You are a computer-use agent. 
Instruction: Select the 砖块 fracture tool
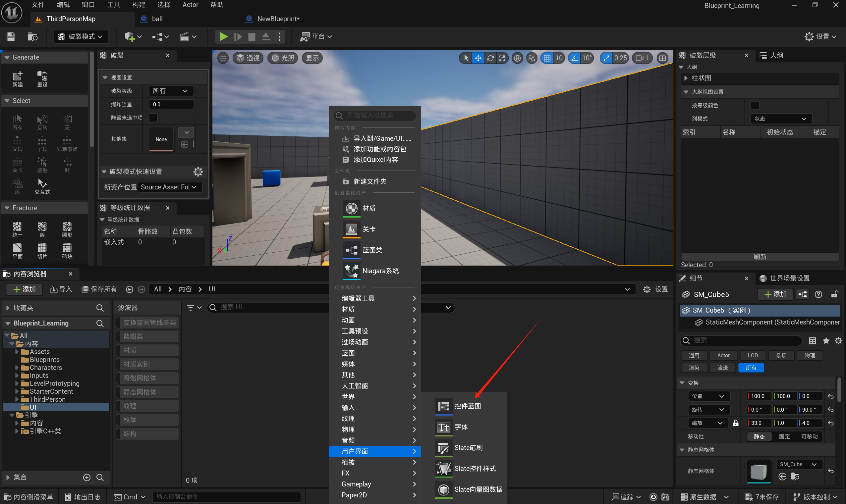pyautogui.click(x=67, y=251)
